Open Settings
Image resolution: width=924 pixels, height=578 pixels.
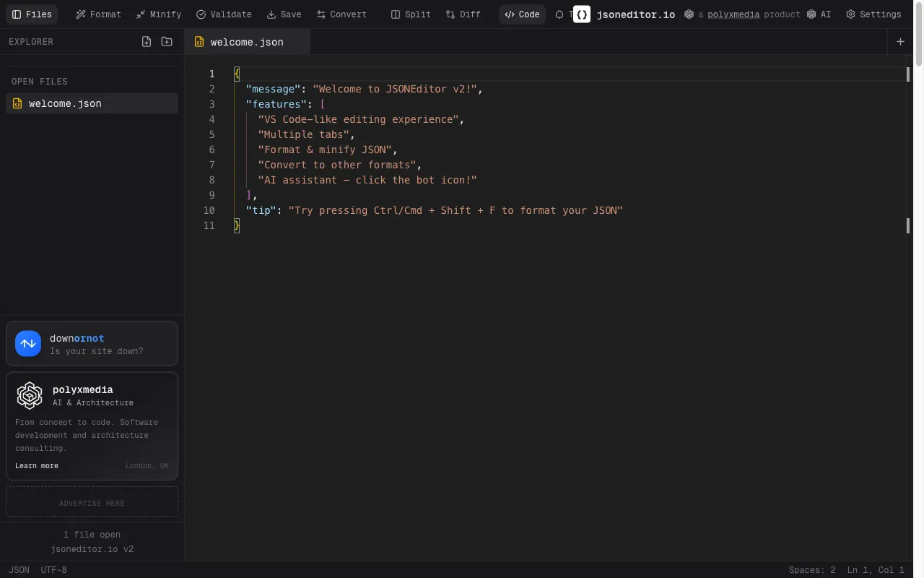click(873, 14)
